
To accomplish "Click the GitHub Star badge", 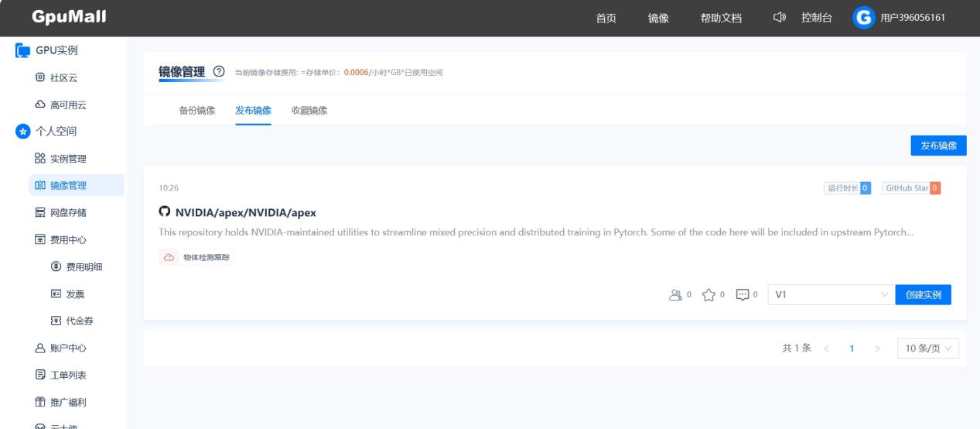I will click(911, 188).
